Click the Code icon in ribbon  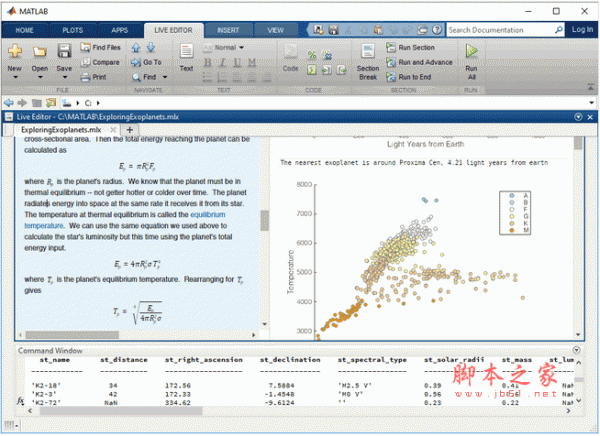tap(290, 54)
